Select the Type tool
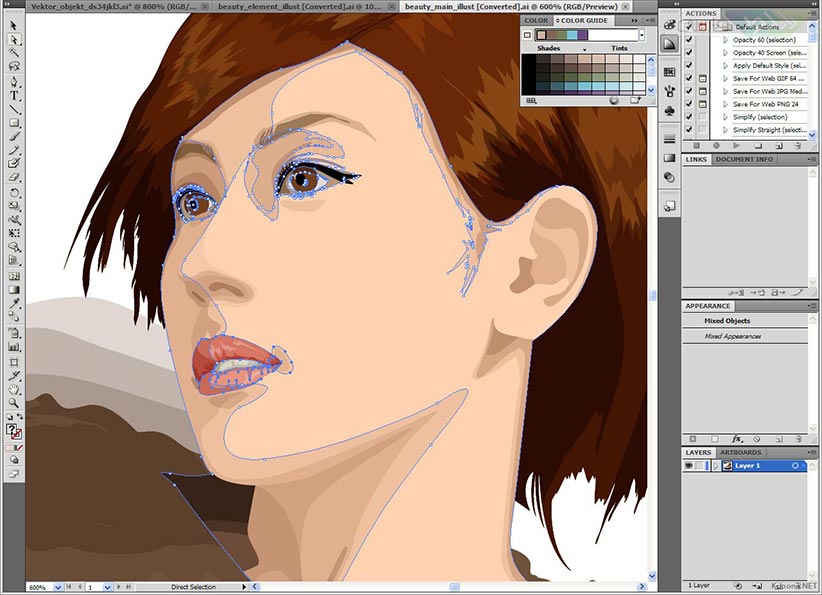 click(14, 95)
